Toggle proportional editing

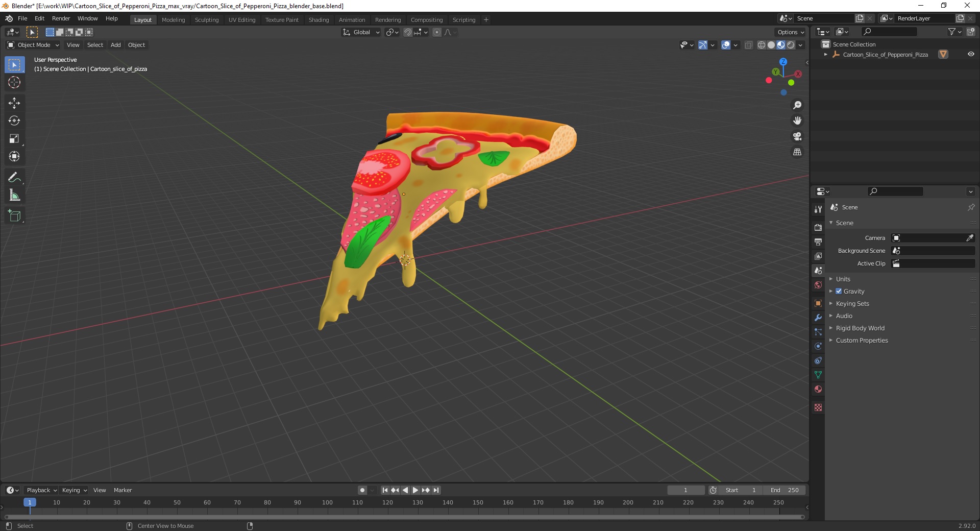pos(437,32)
